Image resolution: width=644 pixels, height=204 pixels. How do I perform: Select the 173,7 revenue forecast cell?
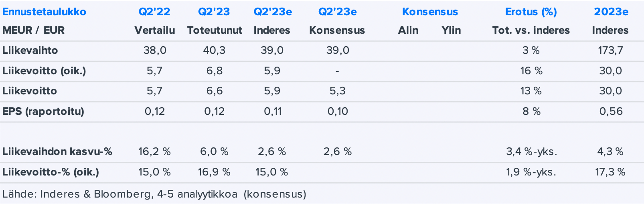610,50
